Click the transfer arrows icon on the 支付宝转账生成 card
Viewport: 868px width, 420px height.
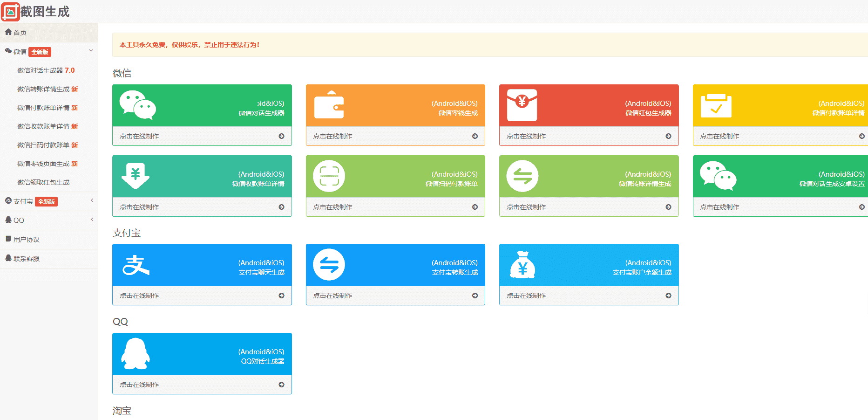329,265
